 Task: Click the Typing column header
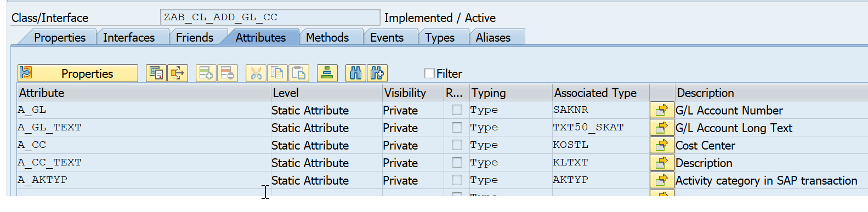[x=510, y=93]
